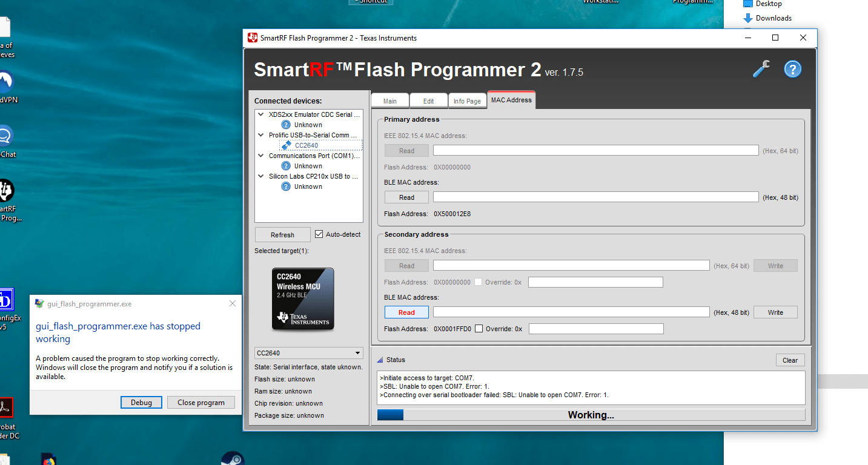Open the CC2640 target dropdown
868x465 pixels.
coord(309,353)
